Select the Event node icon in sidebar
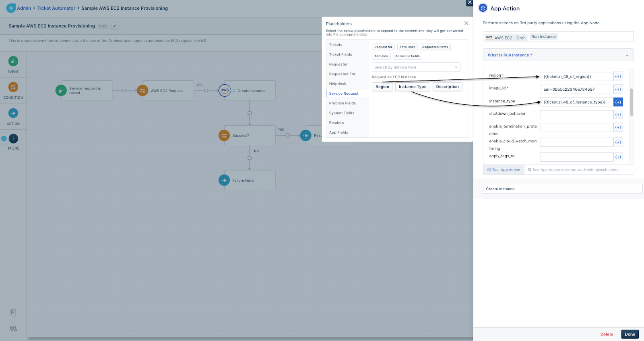The image size is (644, 341). point(13,61)
